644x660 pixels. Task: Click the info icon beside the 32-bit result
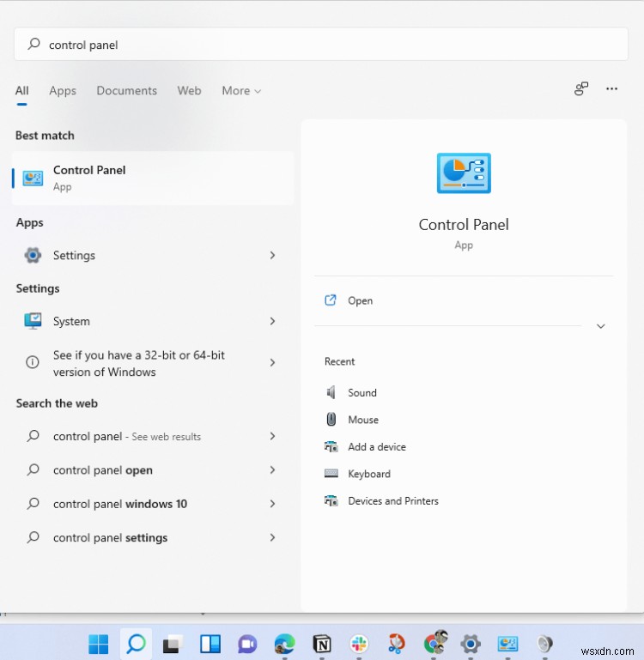[33, 362]
